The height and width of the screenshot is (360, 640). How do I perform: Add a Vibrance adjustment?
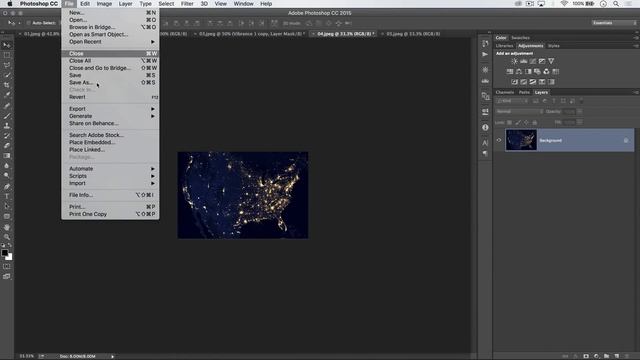point(551,61)
